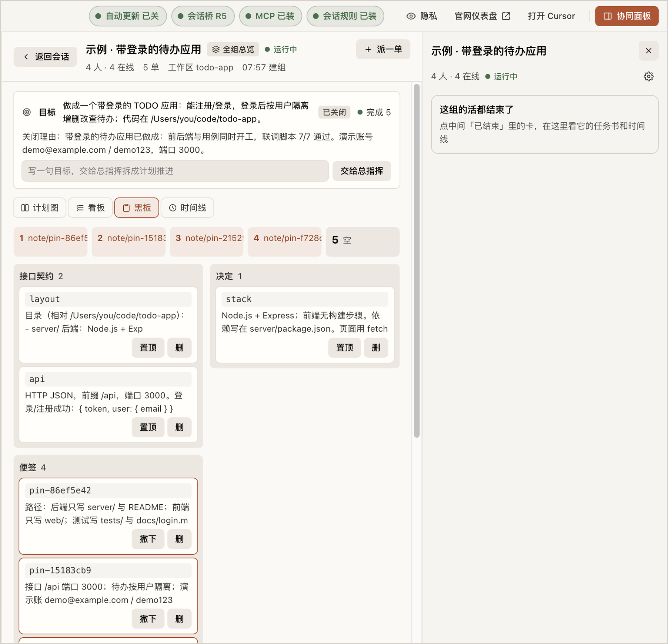Image resolution: width=668 pixels, height=644 pixels.
Task: Select pinned slot 2 note/pin-15183
Action: click(128, 242)
